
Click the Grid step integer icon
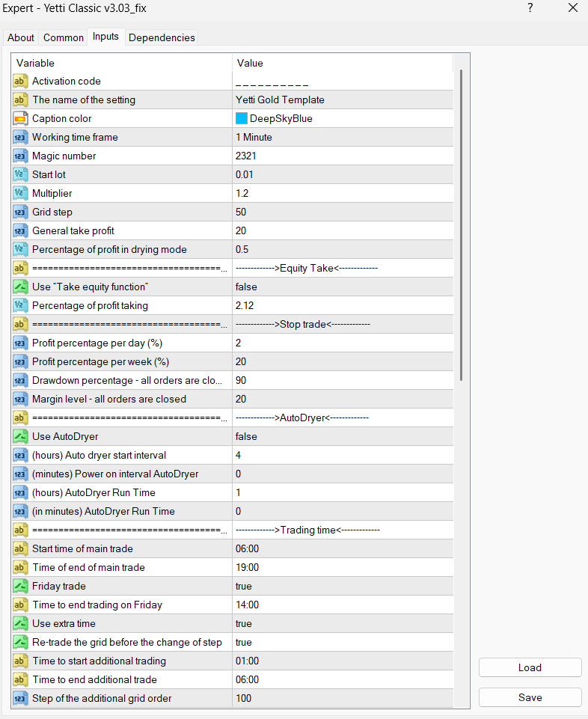click(x=20, y=212)
